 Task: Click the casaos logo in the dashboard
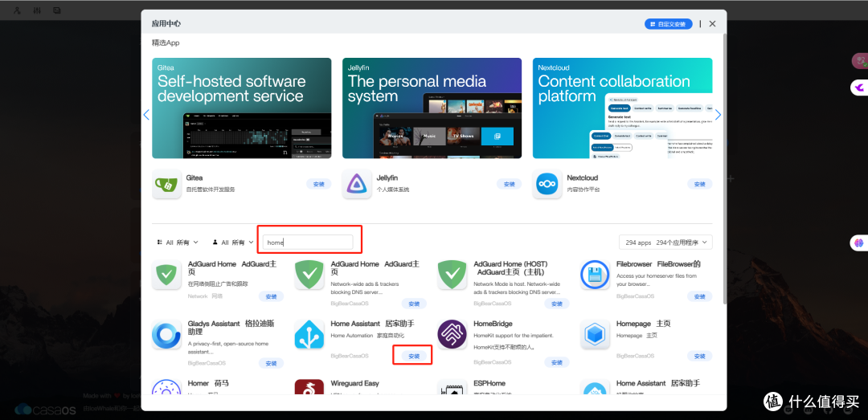46,410
